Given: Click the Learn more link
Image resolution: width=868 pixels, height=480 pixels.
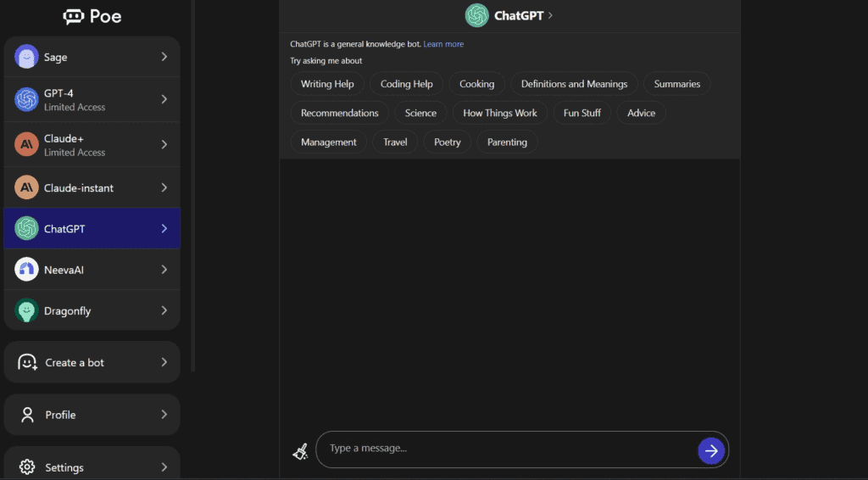Looking at the screenshot, I should (x=443, y=44).
